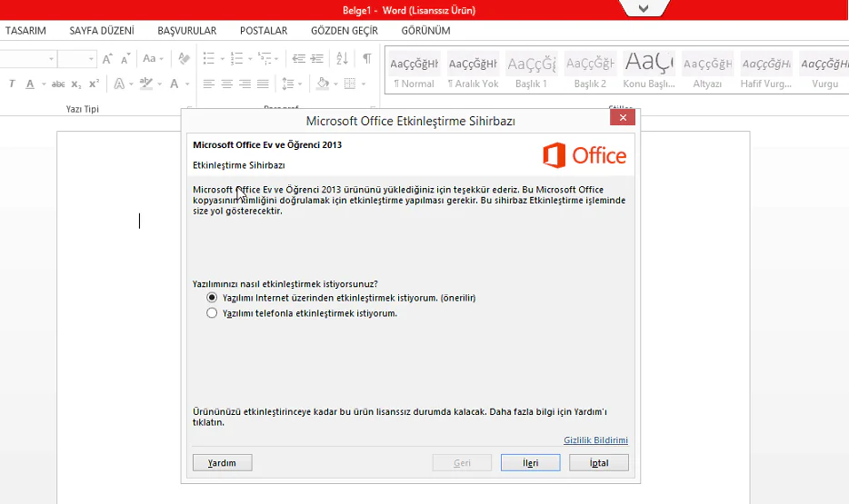This screenshot has height=504, width=849.
Task: Click the Sort A-Z icon
Action: pos(342,58)
